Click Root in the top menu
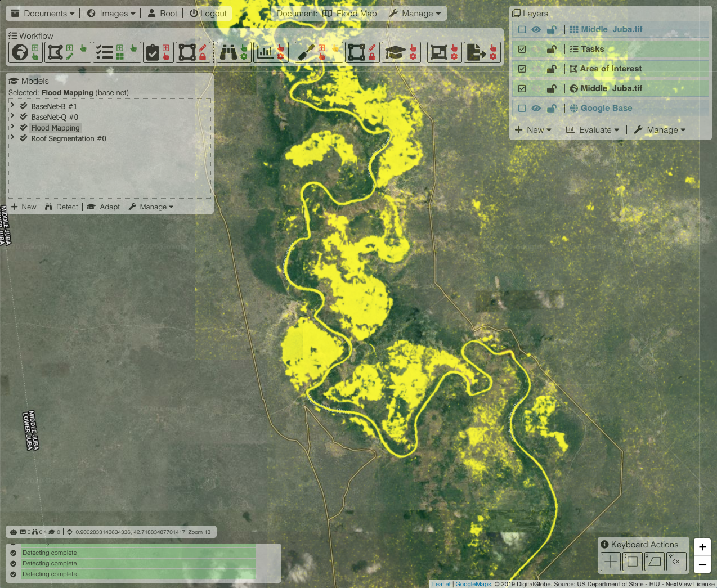Screen dimensions: 717x588 (163, 14)
